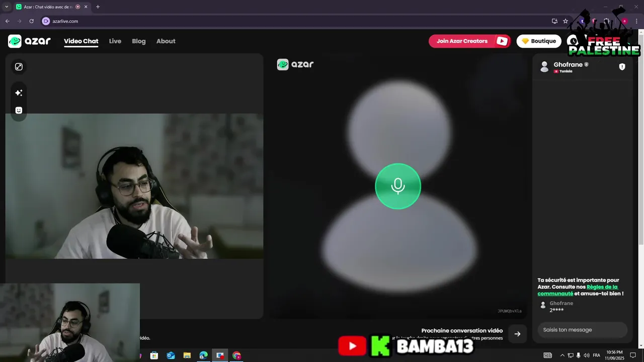Click the expand video icon
The image size is (644, 362).
(19, 67)
